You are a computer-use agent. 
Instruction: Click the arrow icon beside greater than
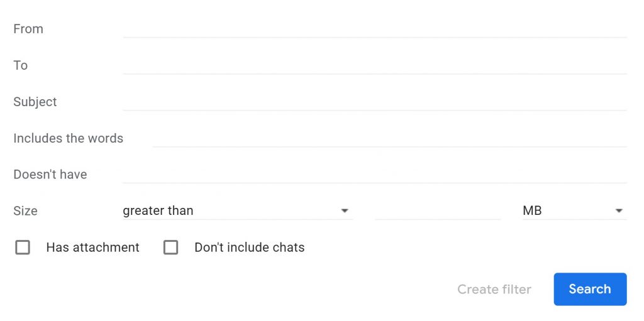[345, 211]
